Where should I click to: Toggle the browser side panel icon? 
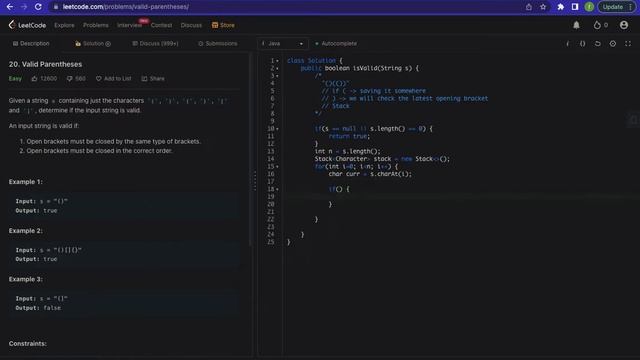575,7
